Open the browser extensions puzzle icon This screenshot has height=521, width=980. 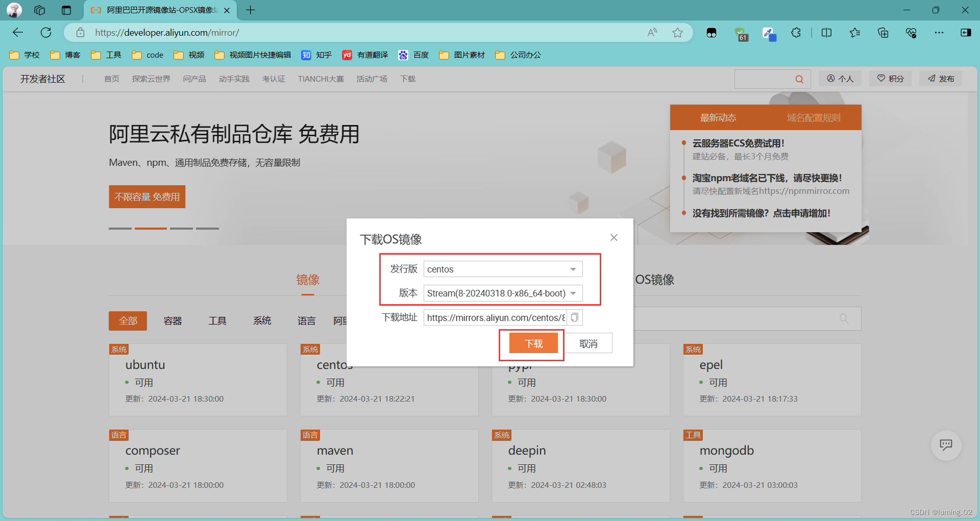pyautogui.click(x=796, y=33)
